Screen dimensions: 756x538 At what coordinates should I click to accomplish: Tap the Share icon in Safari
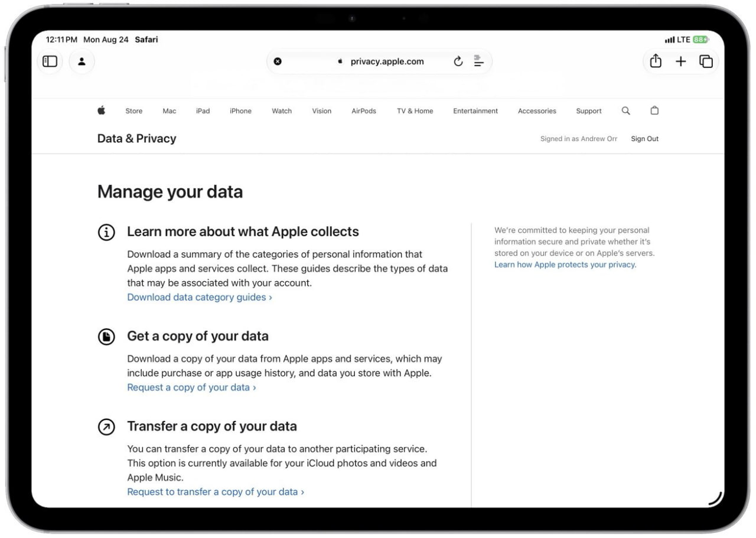(x=656, y=61)
